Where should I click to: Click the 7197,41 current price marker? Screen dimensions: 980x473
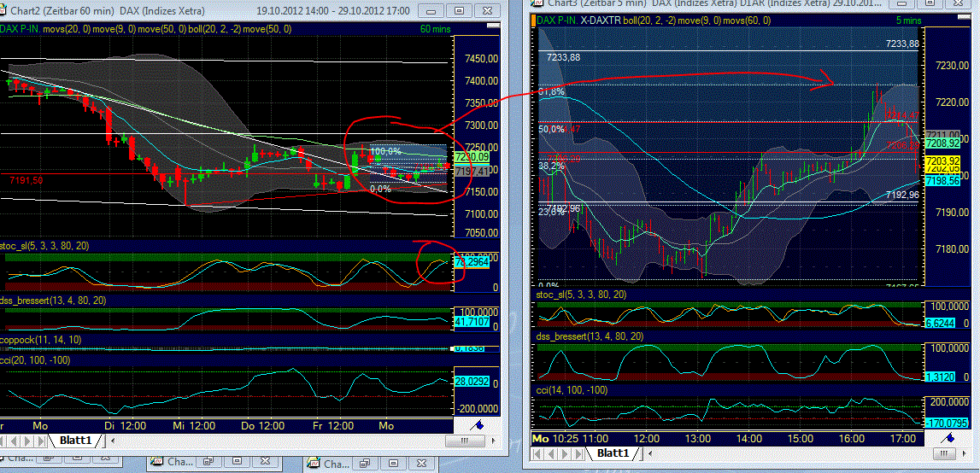pyautogui.click(x=472, y=170)
